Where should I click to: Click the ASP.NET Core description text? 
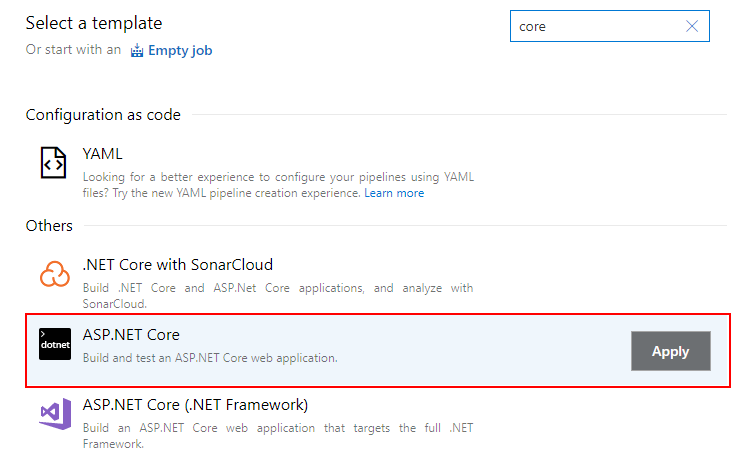(x=210, y=358)
